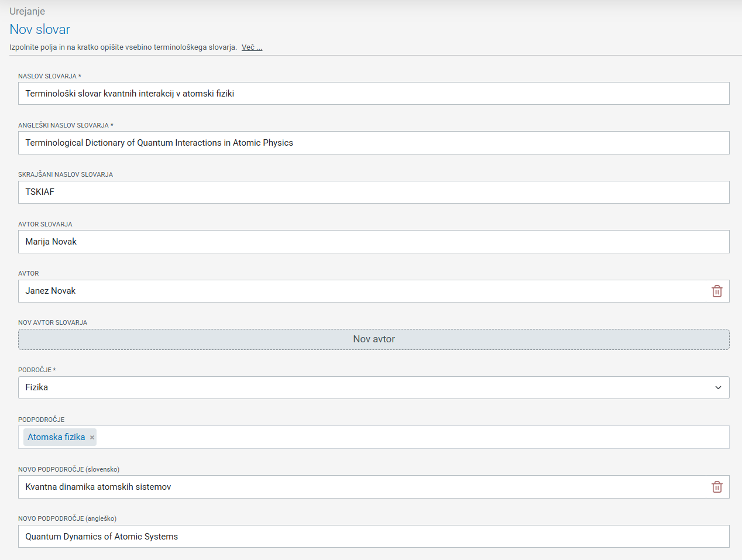Focus the Skrajšani naslov field with TSKIAF
The image size is (742, 560).
(373, 192)
